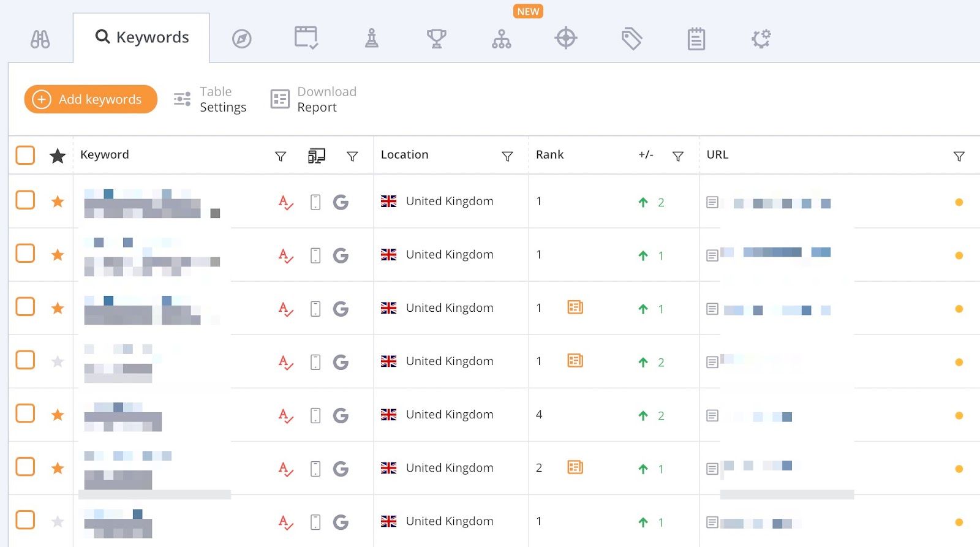Click the page icon in the first row's URL cell
Screen dimensions: 980x547
point(712,202)
